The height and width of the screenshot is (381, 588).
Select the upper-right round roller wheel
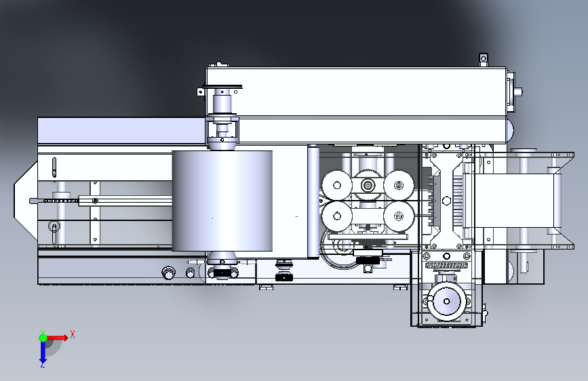tap(399, 185)
